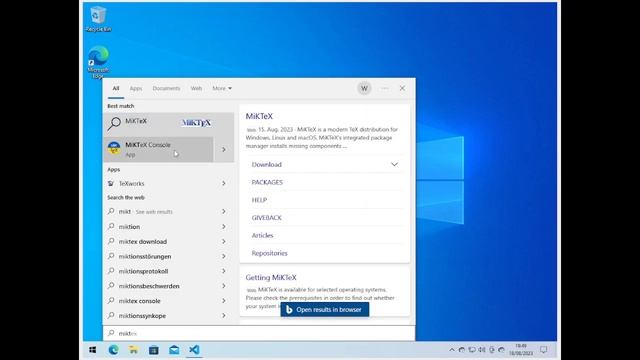Open Microsoft Store from the taskbar
The image size is (640, 360).
click(153, 350)
